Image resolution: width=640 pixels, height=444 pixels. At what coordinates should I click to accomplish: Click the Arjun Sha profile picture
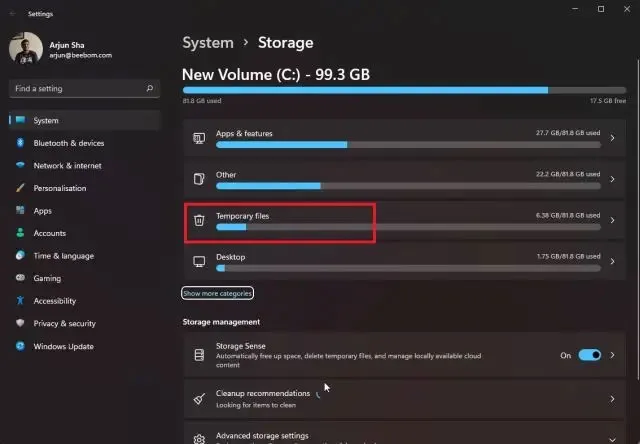(x=26, y=48)
